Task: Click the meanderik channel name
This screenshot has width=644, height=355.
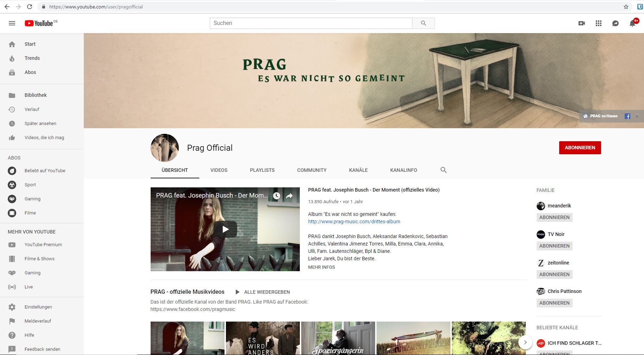Action: tap(559, 206)
